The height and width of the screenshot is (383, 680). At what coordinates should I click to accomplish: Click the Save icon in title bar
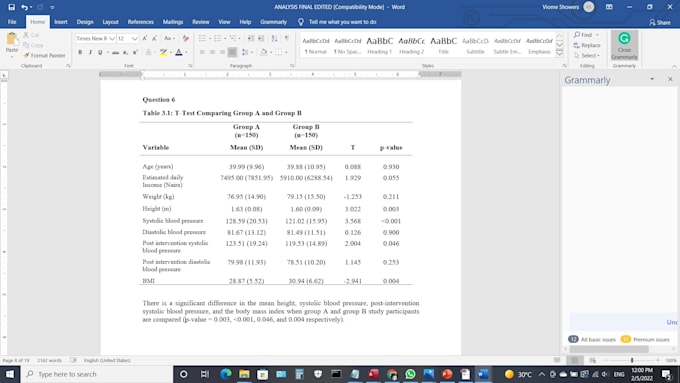click(x=11, y=7)
